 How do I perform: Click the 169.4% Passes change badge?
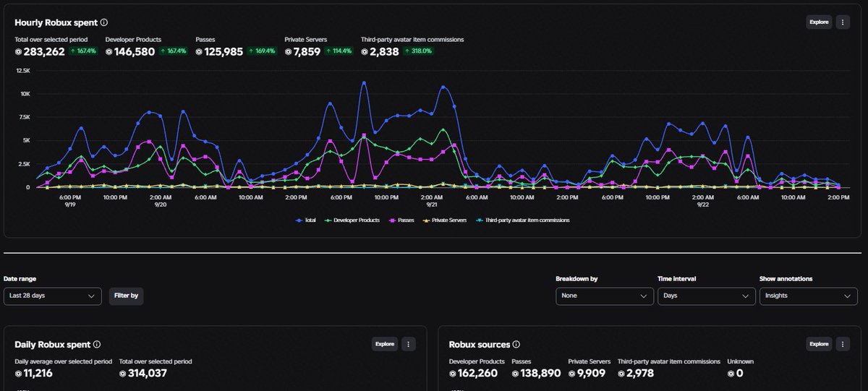point(263,52)
